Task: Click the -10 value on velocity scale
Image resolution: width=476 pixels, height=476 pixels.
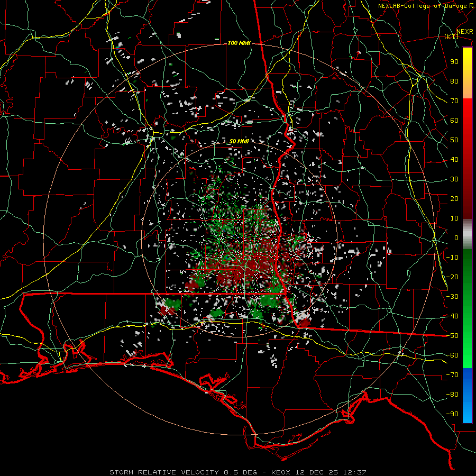Action: (x=452, y=258)
